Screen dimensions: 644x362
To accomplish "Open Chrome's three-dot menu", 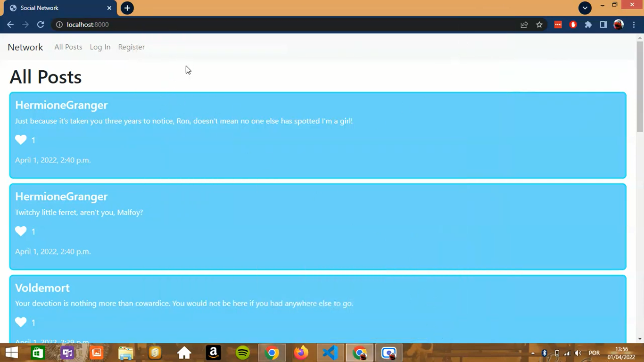I will (634, 25).
